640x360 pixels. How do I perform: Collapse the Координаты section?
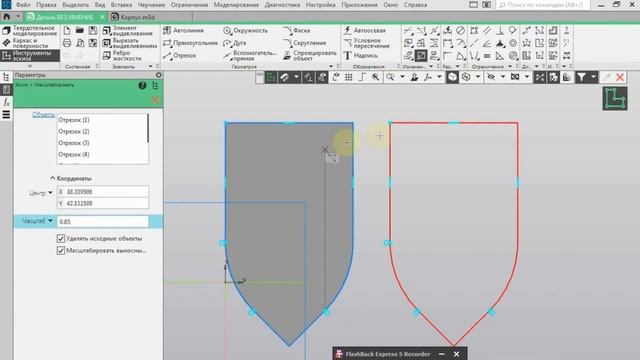click(53, 178)
